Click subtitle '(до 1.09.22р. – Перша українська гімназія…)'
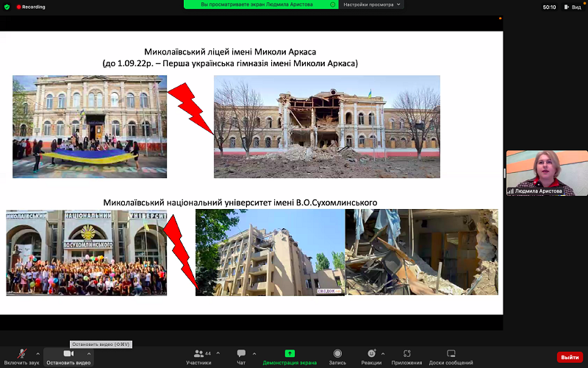 pos(230,63)
